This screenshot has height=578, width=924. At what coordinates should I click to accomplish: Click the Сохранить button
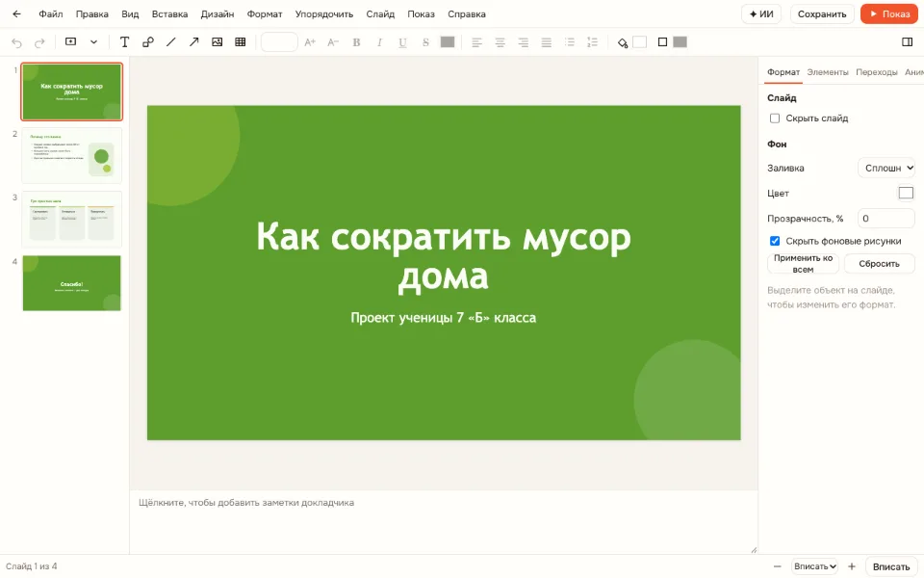(822, 14)
